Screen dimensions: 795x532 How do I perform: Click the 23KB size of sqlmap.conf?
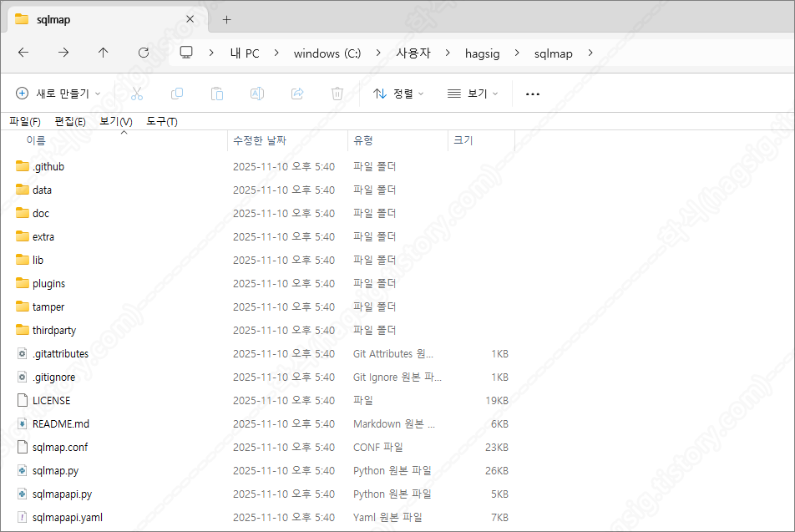[x=497, y=448]
